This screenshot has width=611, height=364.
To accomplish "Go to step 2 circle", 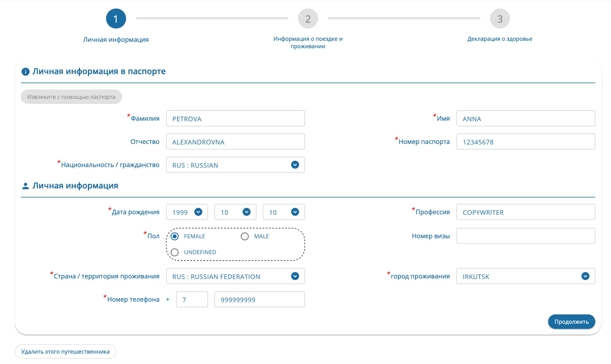I will pyautogui.click(x=308, y=19).
